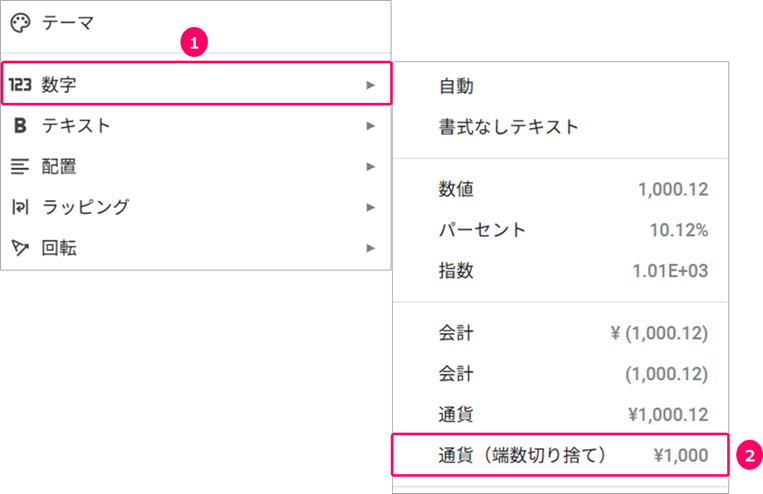Choose 指数 format 1.01E+03
Viewport: 763px width, 494px height.
(560, 271)
